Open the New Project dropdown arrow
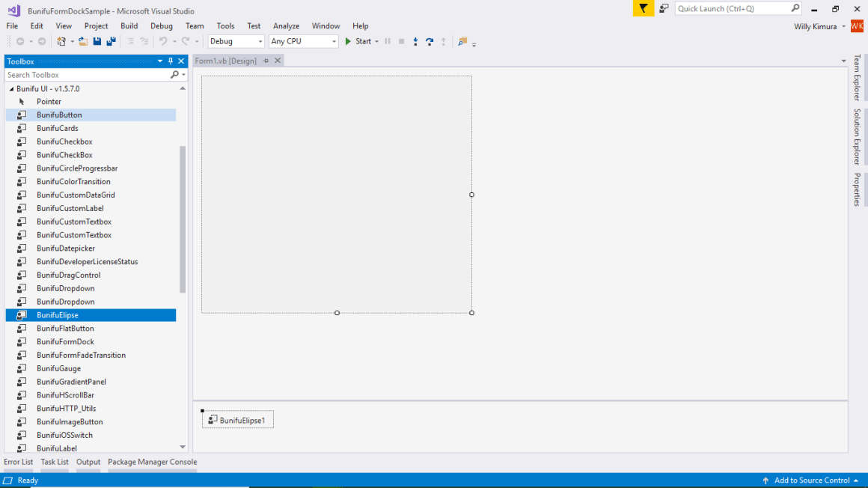Screen dimensions: 868x488 [72, 42]
